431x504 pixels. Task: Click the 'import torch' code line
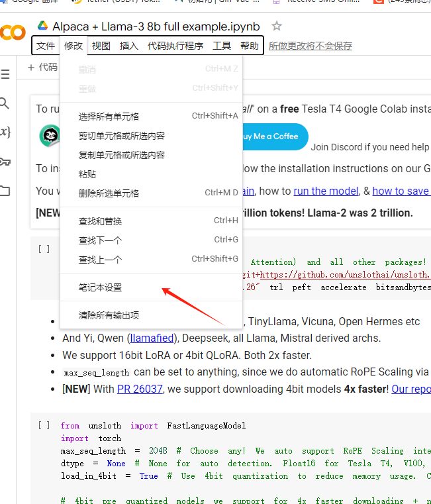click(x=91, y=438)
